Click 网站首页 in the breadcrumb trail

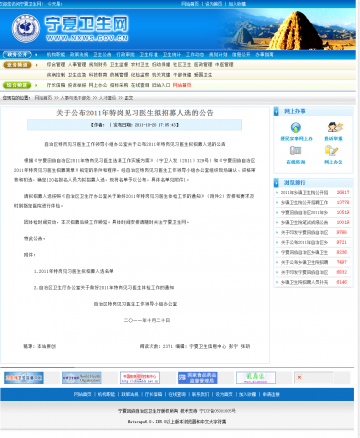pos(44,98)
